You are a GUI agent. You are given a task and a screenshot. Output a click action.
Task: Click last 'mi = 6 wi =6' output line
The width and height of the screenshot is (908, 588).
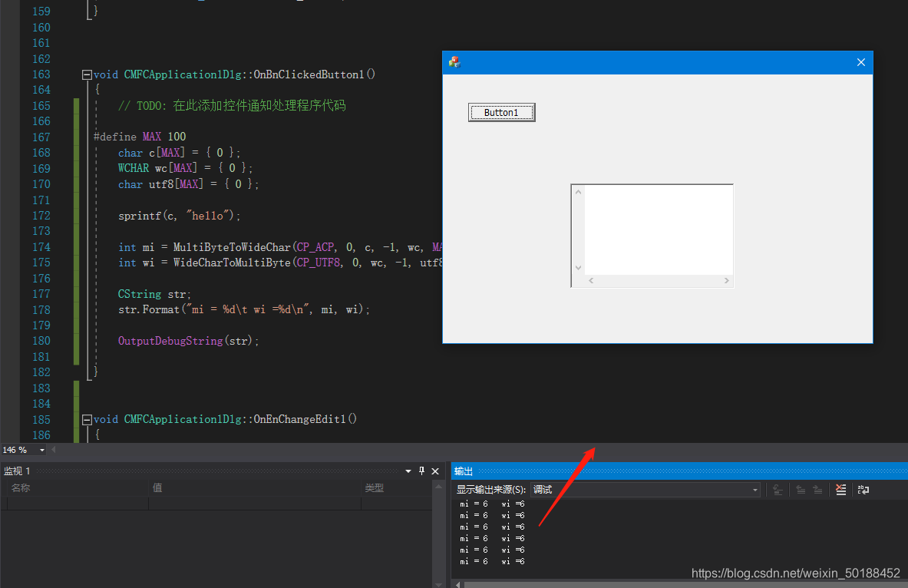point(492,561)
